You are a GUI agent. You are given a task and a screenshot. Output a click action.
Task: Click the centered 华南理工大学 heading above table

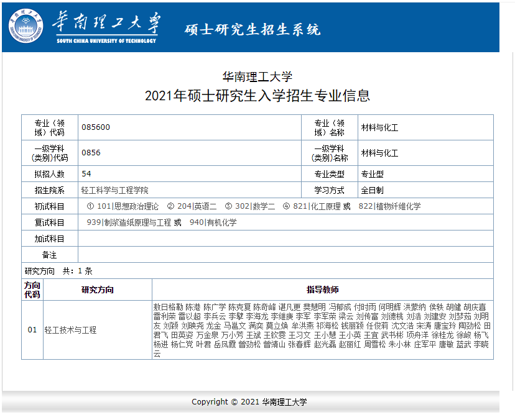(257, 77)
